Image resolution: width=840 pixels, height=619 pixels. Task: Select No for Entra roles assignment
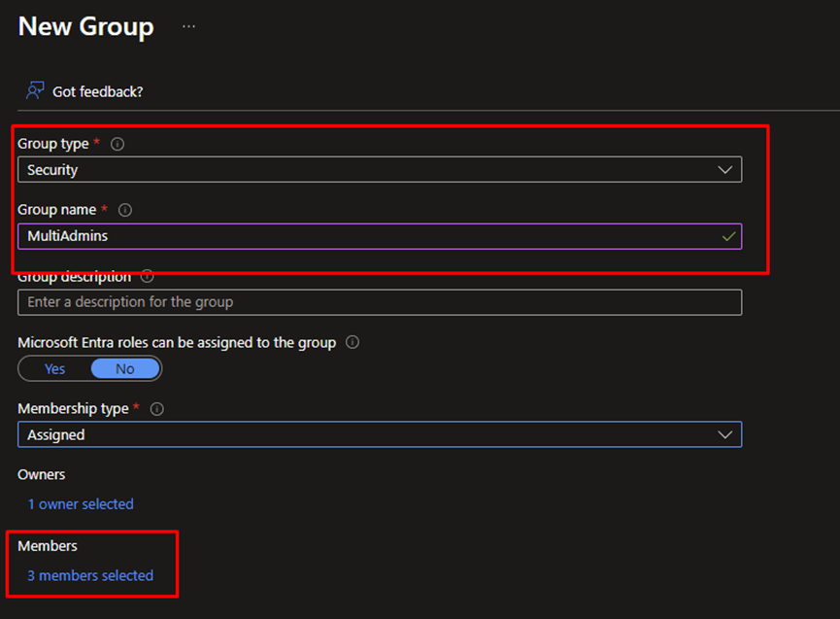(x=125, y=369)
